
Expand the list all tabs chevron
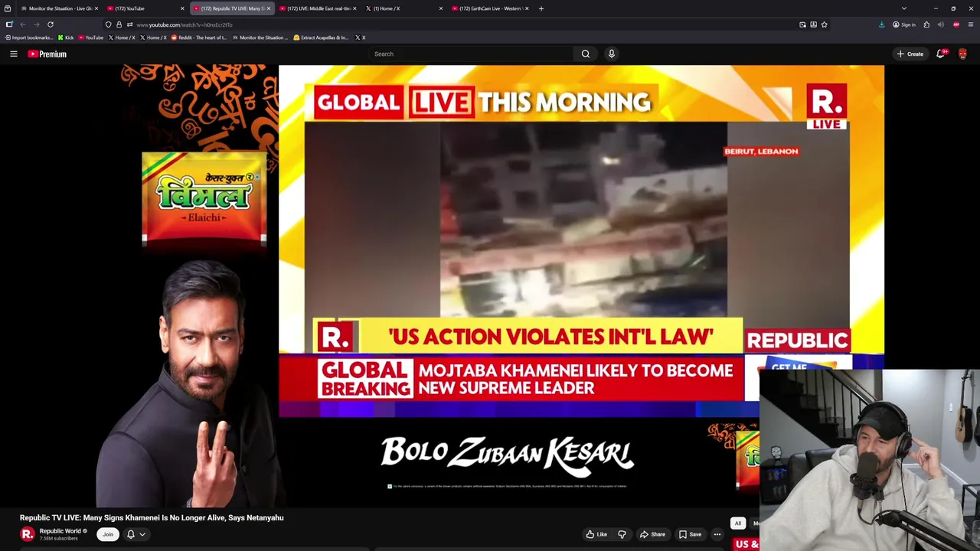click(904, 8)
